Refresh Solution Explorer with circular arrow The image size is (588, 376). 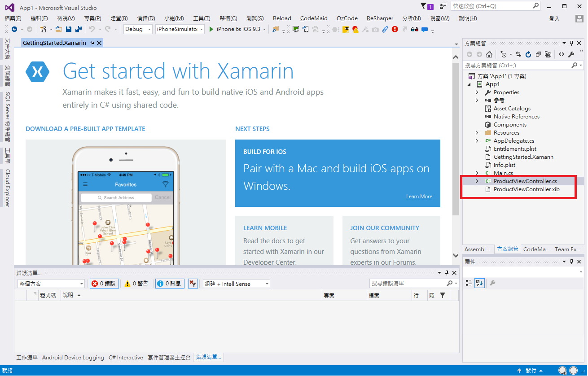pyautogui.click(x=528, y=54)
